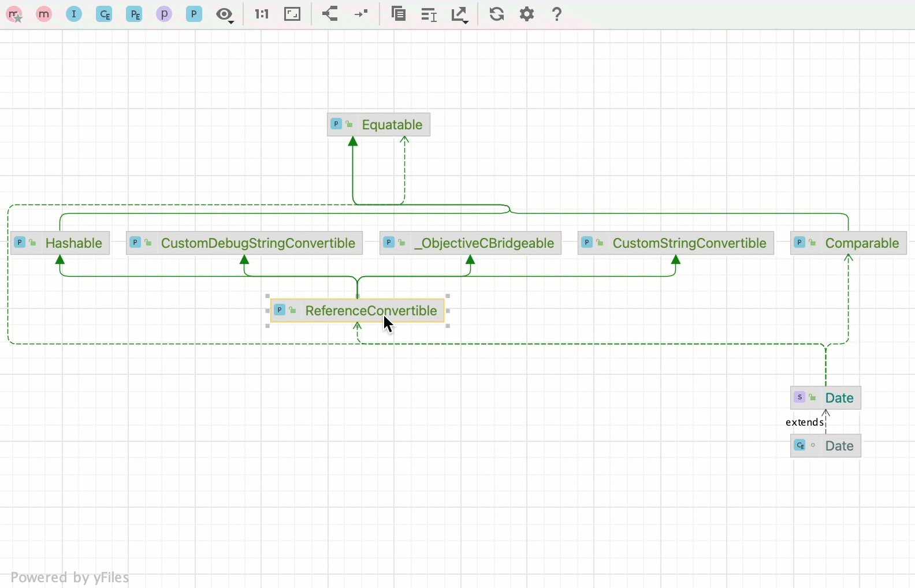Open the export diagram dropdown
This screenshot has height=588, width=915.
pyautogui.click(x=460, y=14)
